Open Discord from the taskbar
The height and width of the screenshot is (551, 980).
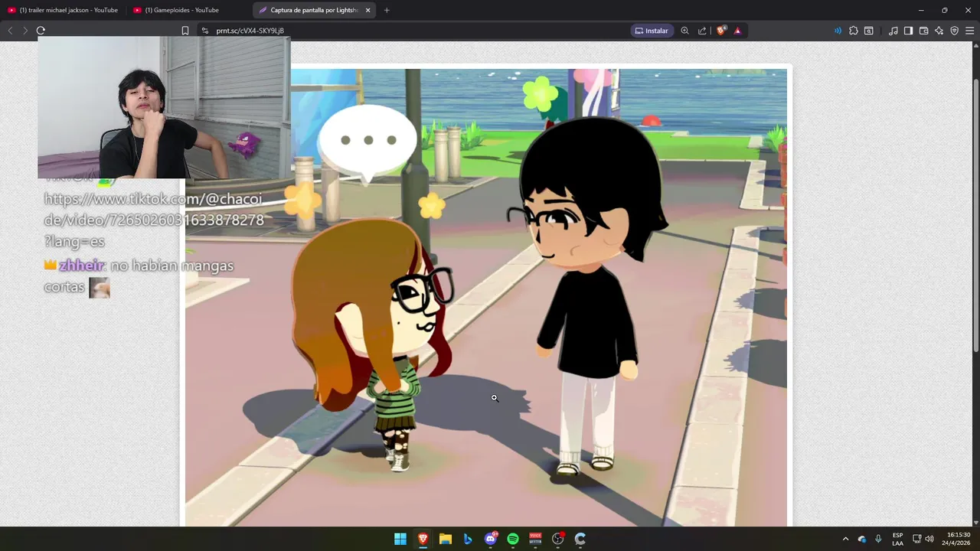491,539
